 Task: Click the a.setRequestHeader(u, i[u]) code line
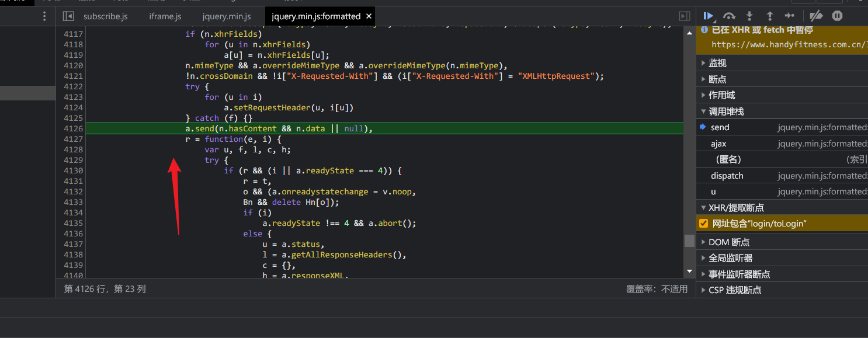click(289, 107)
